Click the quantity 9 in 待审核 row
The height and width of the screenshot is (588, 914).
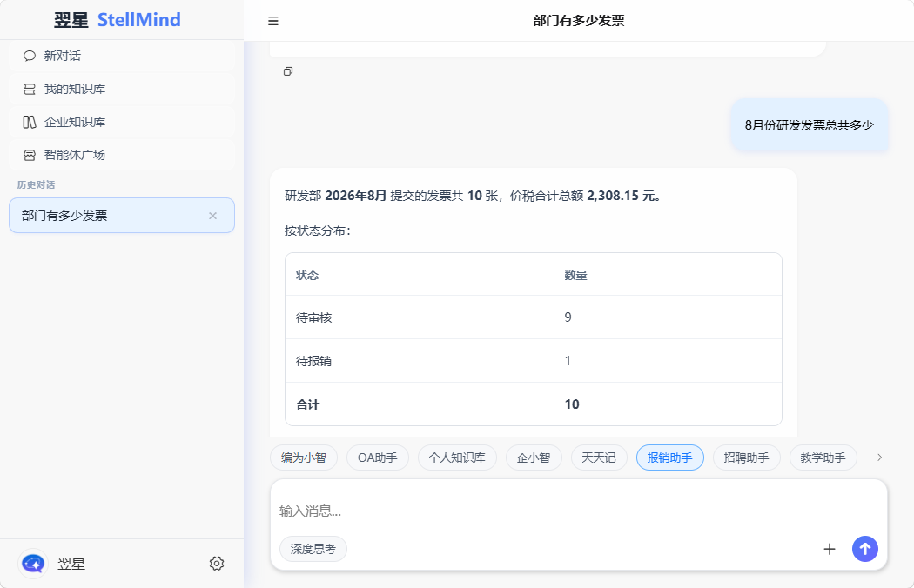568,317
